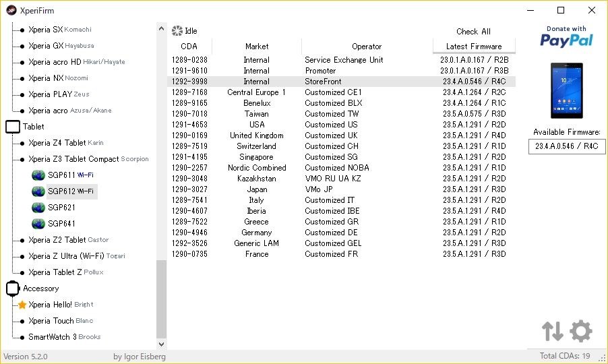Expand SmartWatch 3 Brooks entry

[64, 337]
